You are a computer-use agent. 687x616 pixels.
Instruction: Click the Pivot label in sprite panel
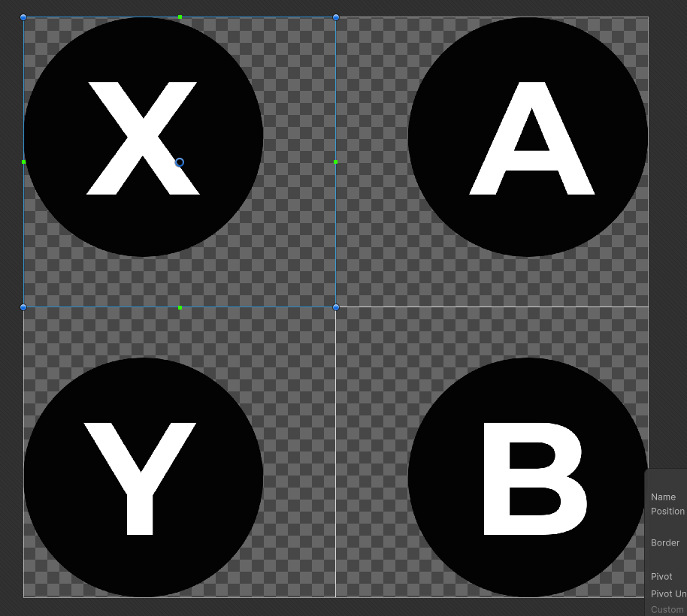click(661, 577)
